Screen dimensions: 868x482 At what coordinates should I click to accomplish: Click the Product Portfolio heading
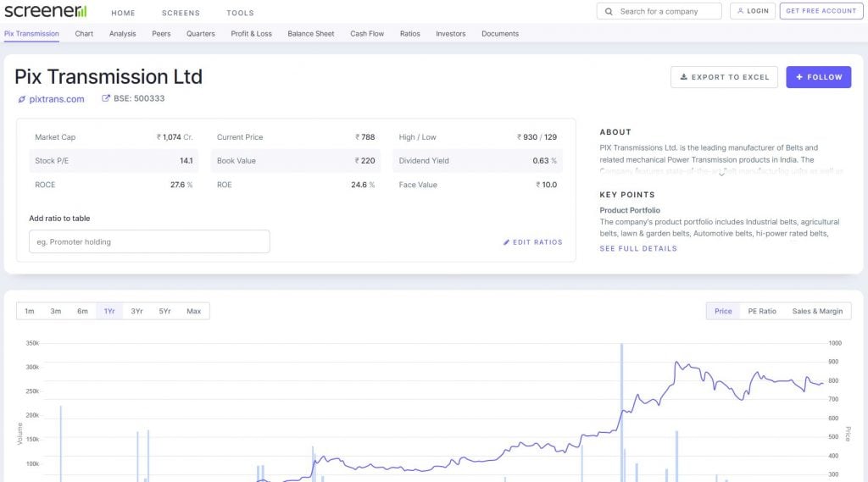tap(630, 210)
